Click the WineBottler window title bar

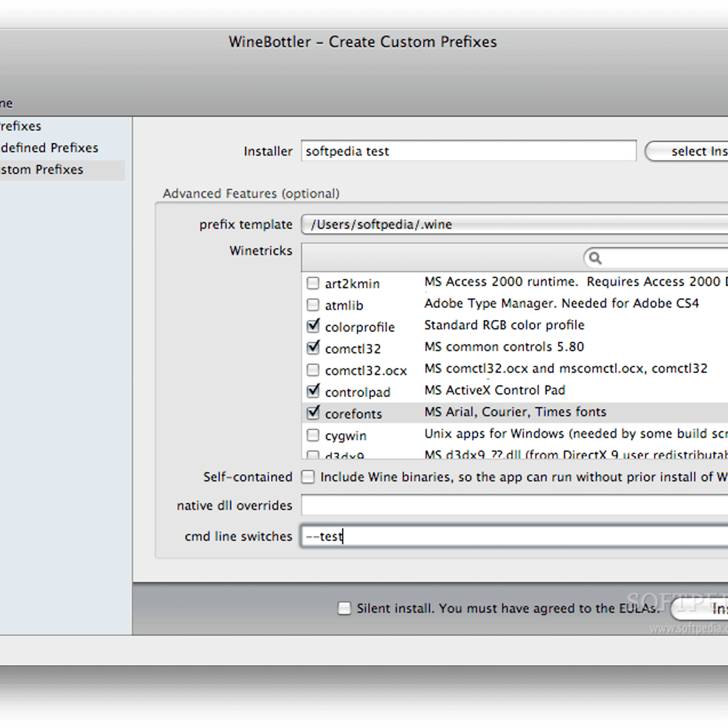363,42
